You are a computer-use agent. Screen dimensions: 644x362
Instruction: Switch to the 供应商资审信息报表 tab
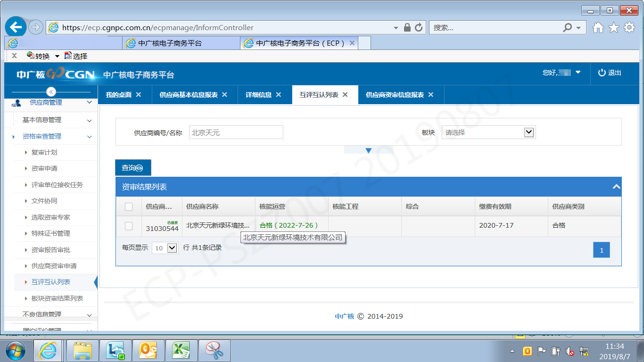(395, 95)
